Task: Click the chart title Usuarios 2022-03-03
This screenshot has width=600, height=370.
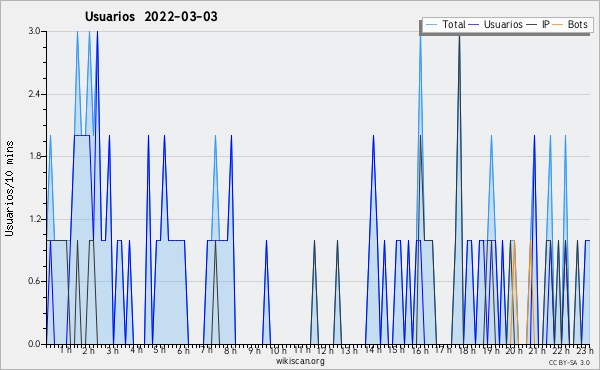Action: coord(151,16)
